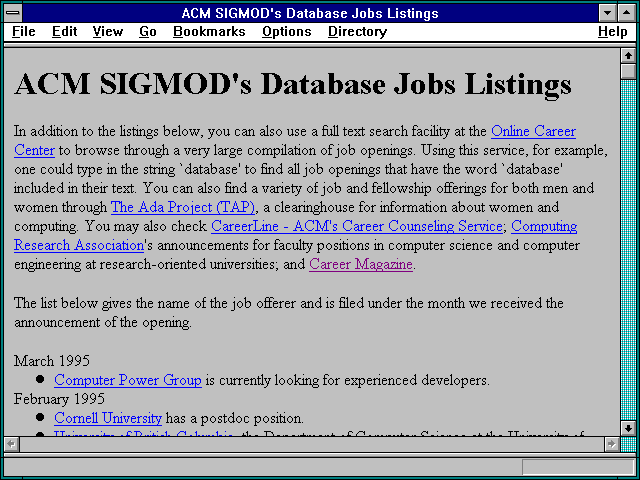The height and width of the screenshot is (480, 640).
Task: Open the View menu
Action: [x=108, y=32]
